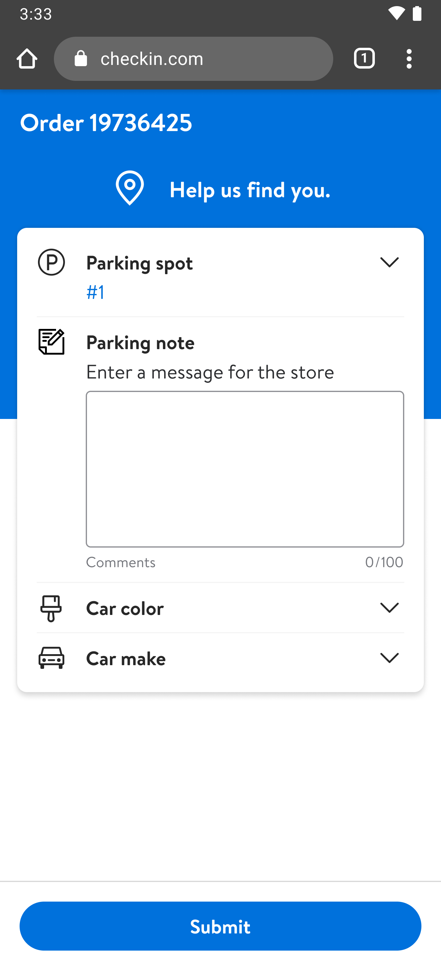This screenshot has height=980, width=441.
Task: Expand the Car make dropdown arrow
Action: [x=389, y=658]
